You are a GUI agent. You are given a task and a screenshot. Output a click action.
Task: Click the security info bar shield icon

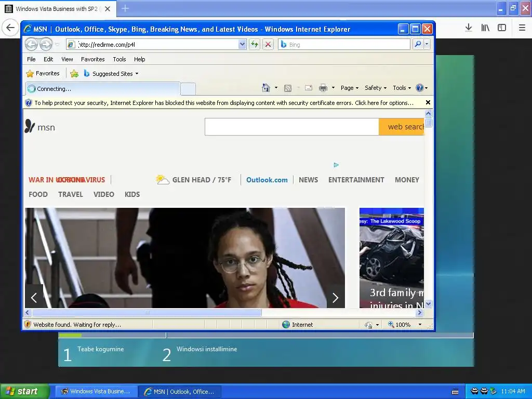(29, 103)
